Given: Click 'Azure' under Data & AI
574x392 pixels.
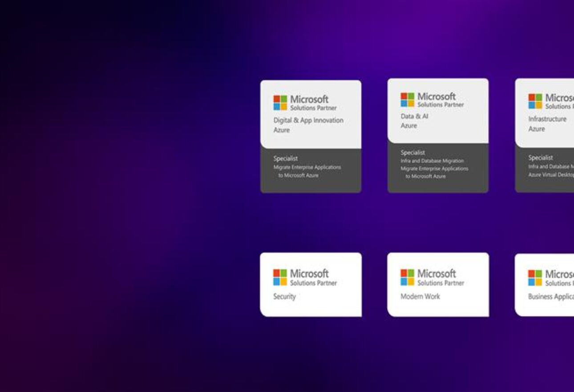Looking at the screenshot, I should pos(409,126).
